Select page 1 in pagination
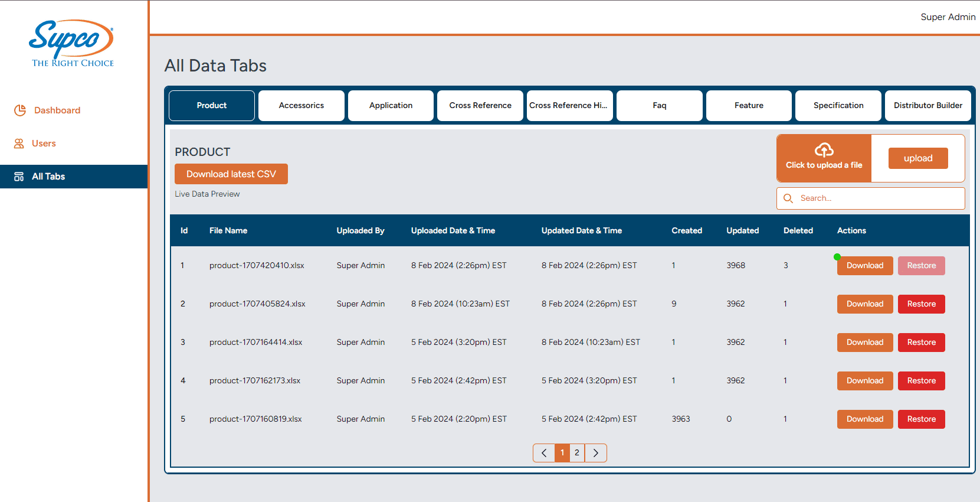Screen dimensions: 980x502 562,453
